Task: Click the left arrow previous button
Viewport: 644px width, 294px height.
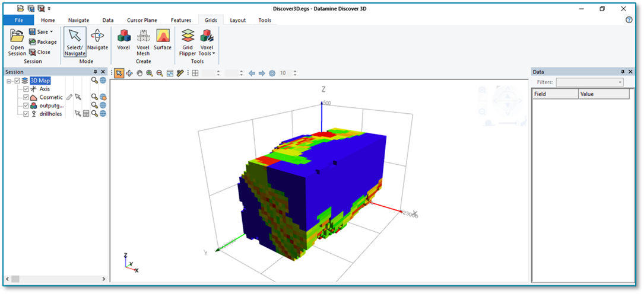Action: click(x=252, y=73)
